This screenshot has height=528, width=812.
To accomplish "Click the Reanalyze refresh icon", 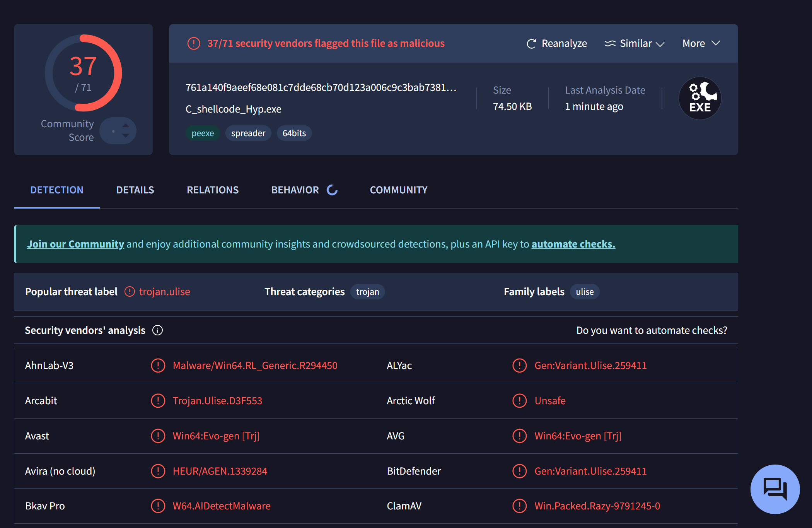I will pyautogui.click(x=531, y=44).
